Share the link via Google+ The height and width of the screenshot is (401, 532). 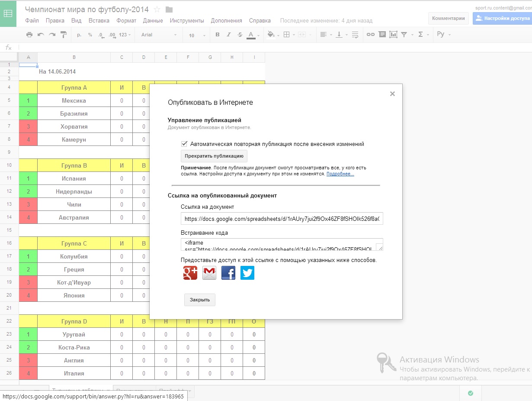pyautogui.click(x=190, y=273)
